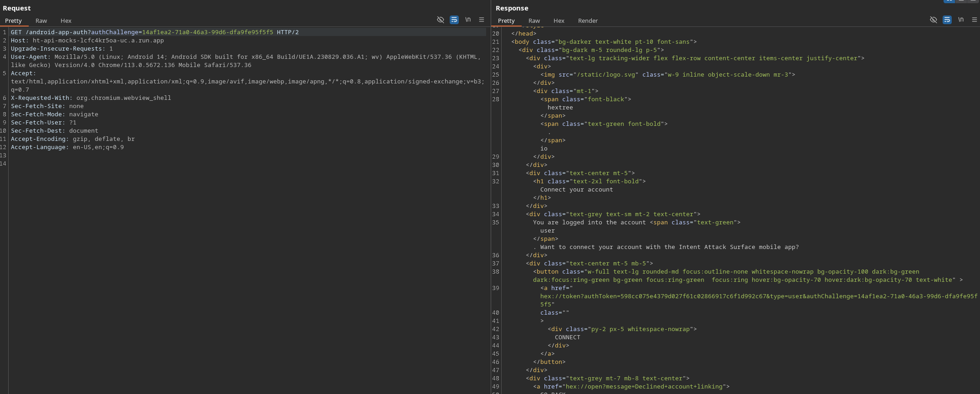980x394 pixels.
Task: Click the authChallenge value in request line
Action: pos(207,32)
